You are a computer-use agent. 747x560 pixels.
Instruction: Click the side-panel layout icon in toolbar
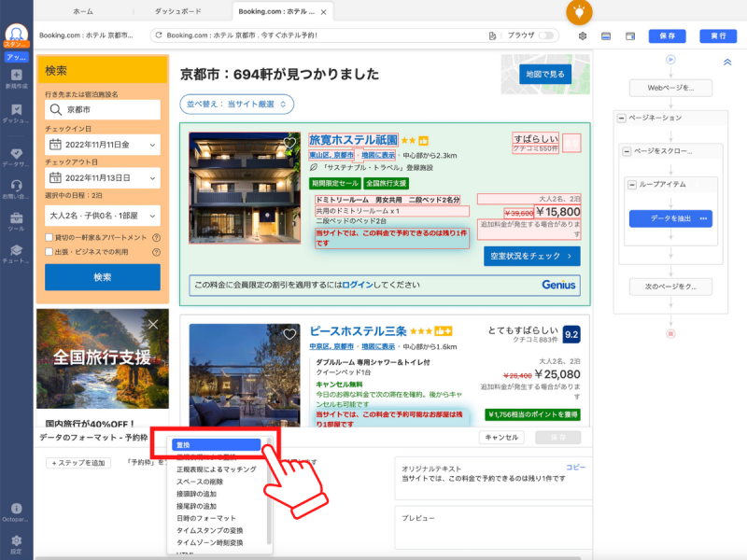[x=630, y=36]
